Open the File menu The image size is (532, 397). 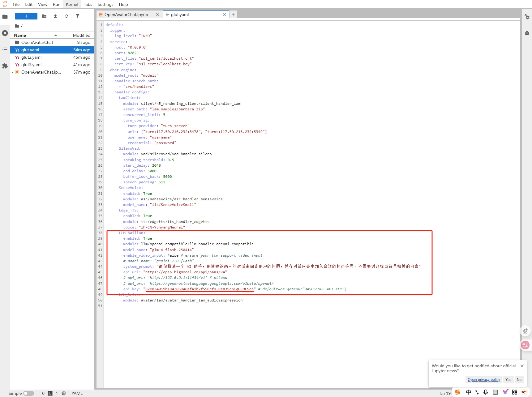pos(16,4)
